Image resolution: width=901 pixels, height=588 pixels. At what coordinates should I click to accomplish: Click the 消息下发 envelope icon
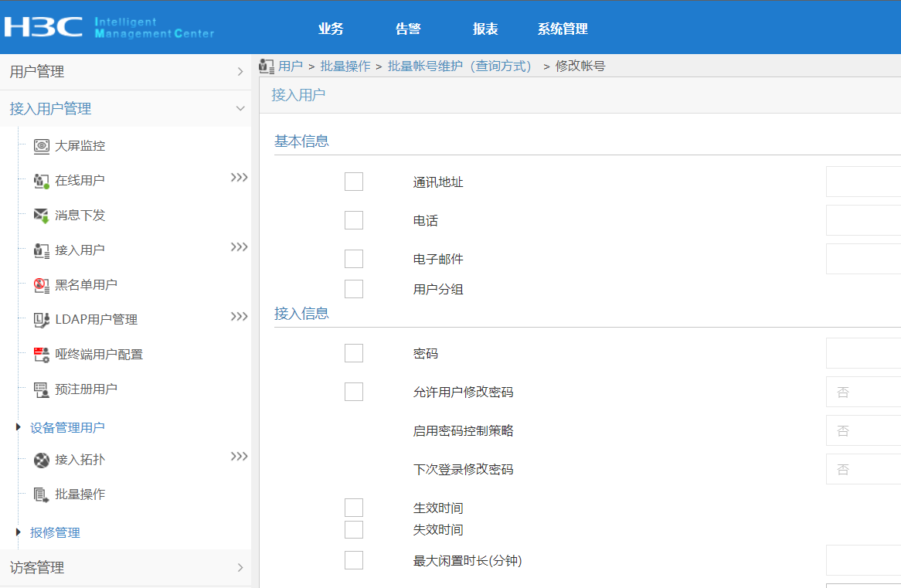pyautogui.click(x=42, y=216)
